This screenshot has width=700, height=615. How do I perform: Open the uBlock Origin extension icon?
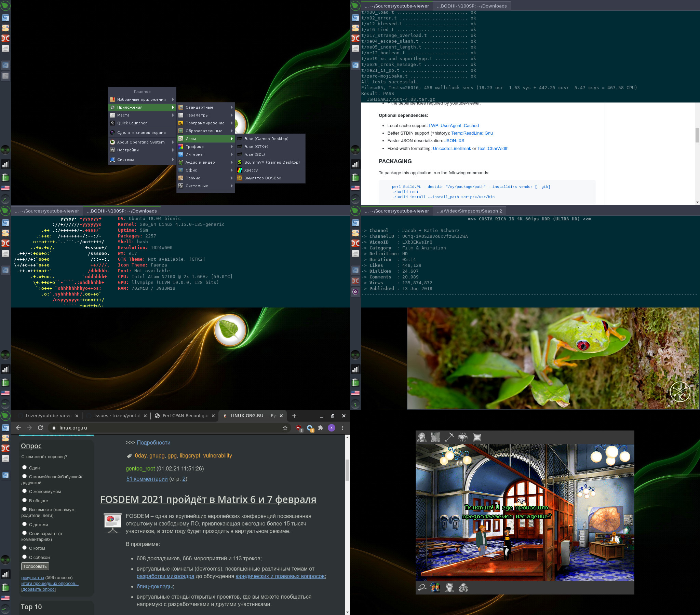click(x=299, y=428)
